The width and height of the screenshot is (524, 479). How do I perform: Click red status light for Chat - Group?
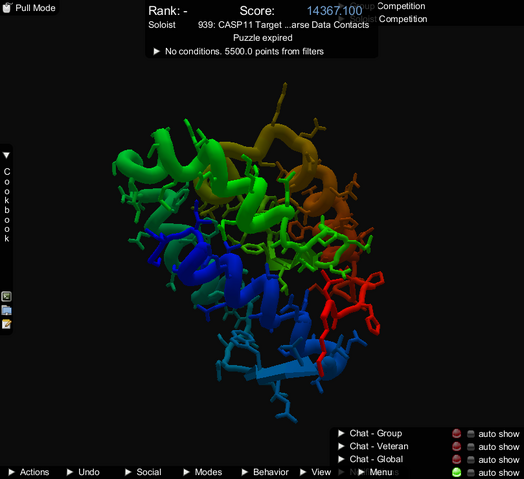[456, 434]
